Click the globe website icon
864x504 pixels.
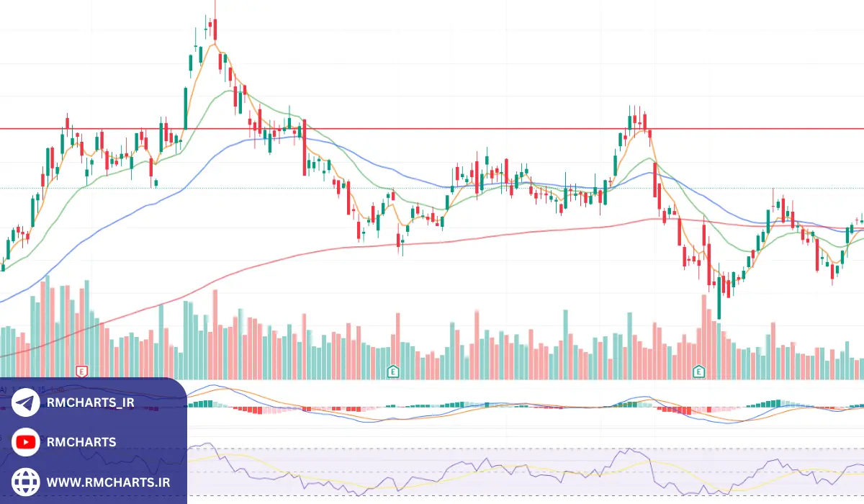click(x=26, y=480)
